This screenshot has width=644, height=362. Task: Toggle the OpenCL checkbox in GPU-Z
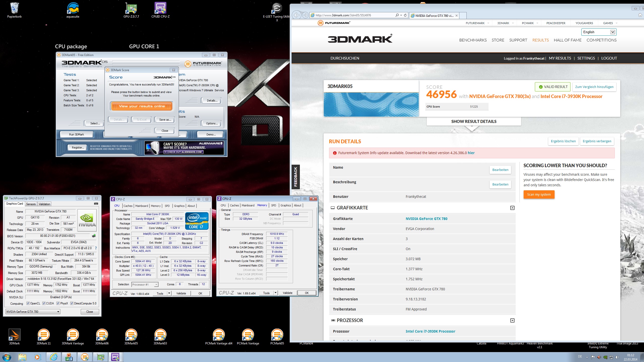click(28, 303)
